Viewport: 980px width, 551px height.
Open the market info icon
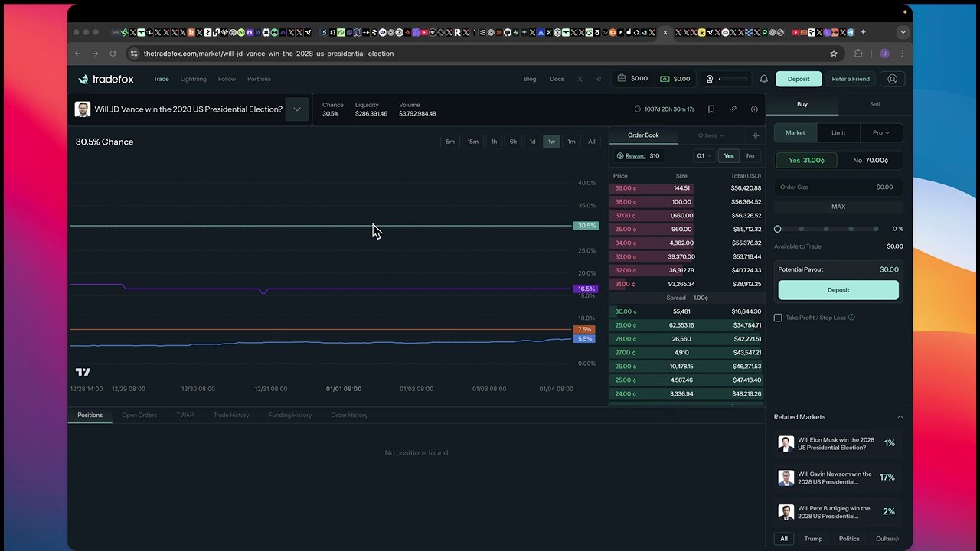754,109
